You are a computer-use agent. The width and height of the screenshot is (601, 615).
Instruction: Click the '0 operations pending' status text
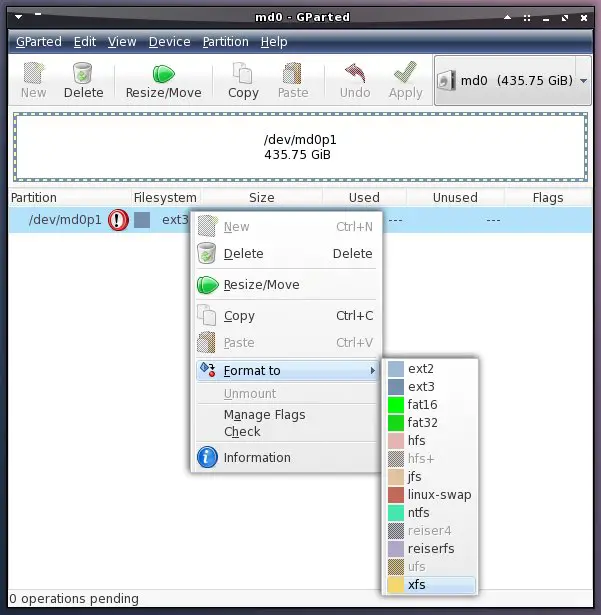(x=74, y=599)
